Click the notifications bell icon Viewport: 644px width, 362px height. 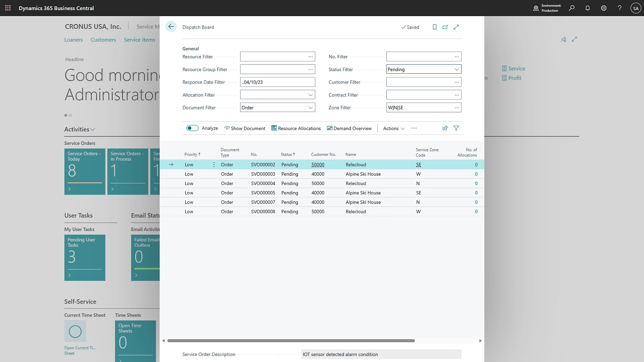click(587, 8)
